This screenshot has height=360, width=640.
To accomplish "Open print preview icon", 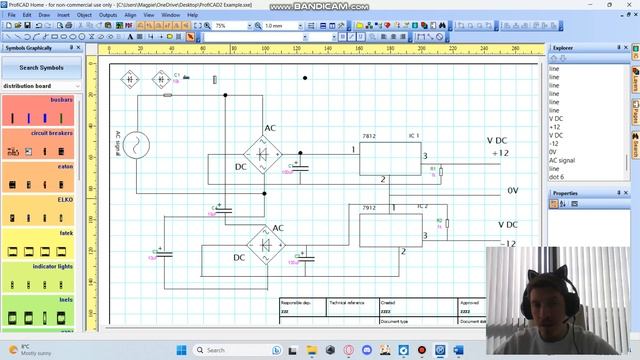I will tap(60, 25).
